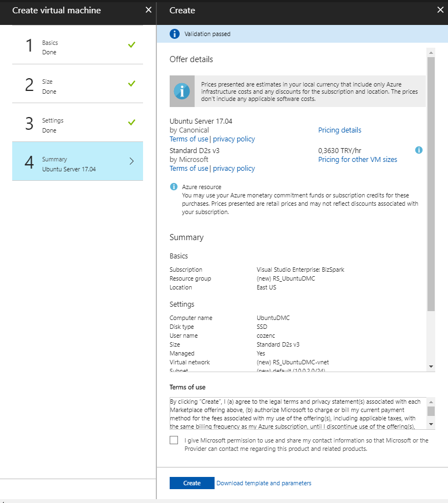This screenshot has width=448, height=503.
Task: Click the Summary section heading
Action: point(186,237)
